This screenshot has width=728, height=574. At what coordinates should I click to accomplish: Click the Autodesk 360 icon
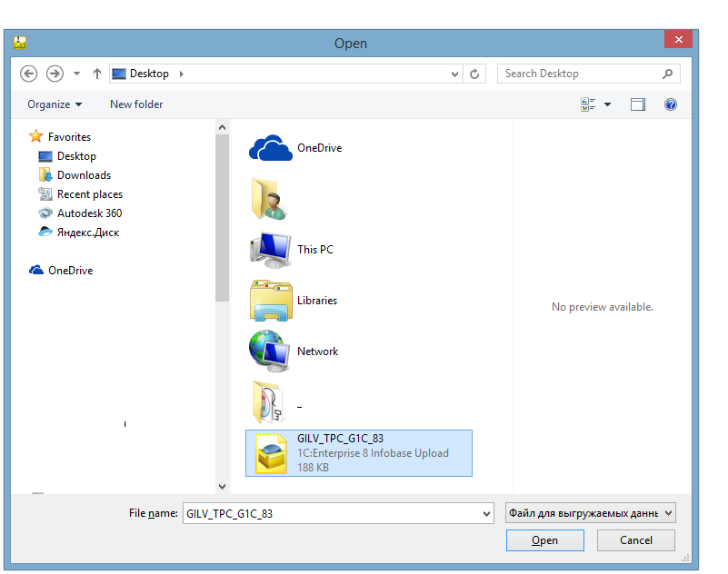(x=45, y=213)
